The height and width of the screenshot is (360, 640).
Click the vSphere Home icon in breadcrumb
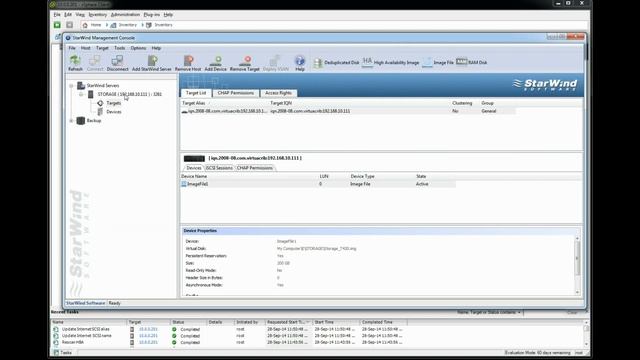pos(85,25)
